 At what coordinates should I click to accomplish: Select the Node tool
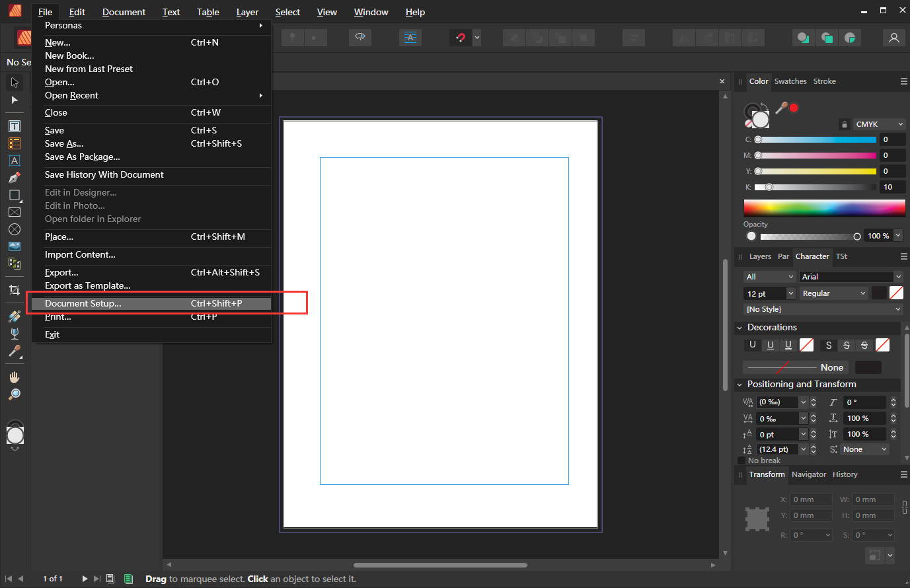[x=15, y=100]
